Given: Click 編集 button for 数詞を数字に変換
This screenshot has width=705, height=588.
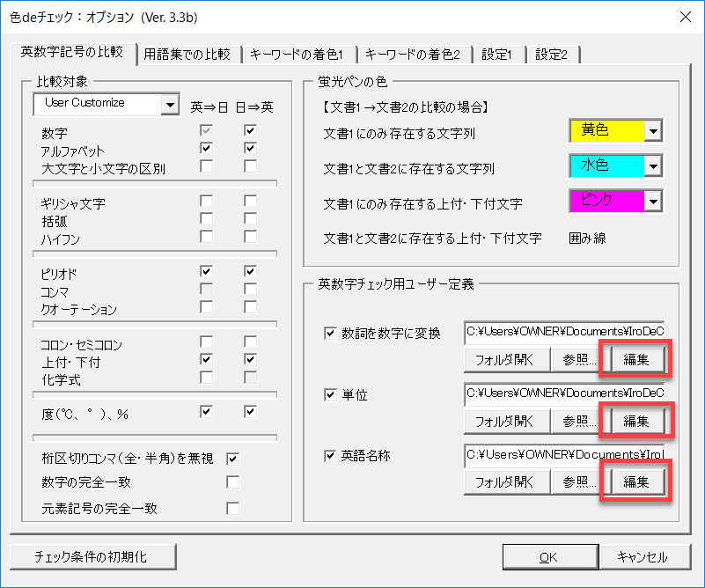Looking at the screenshot, I should 636,358.
